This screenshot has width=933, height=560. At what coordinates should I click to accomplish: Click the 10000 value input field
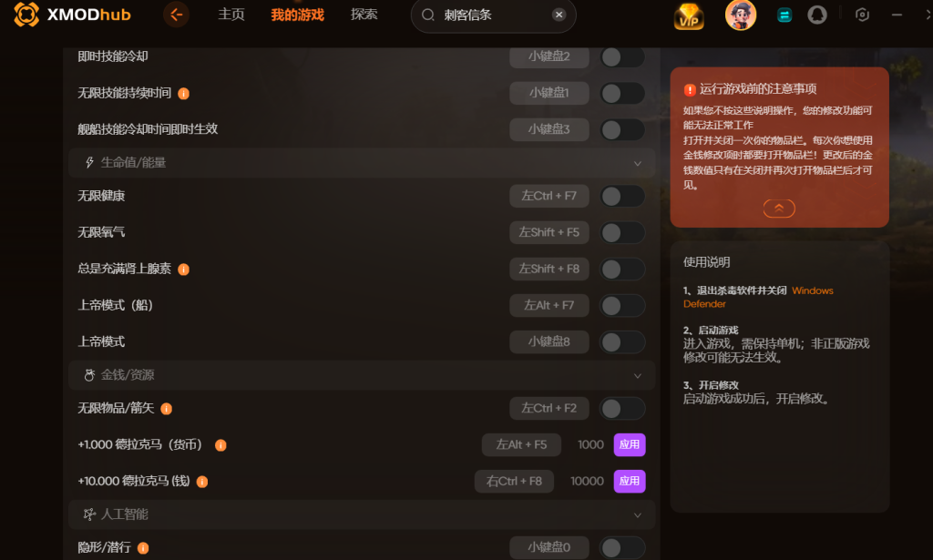(587, 481)
